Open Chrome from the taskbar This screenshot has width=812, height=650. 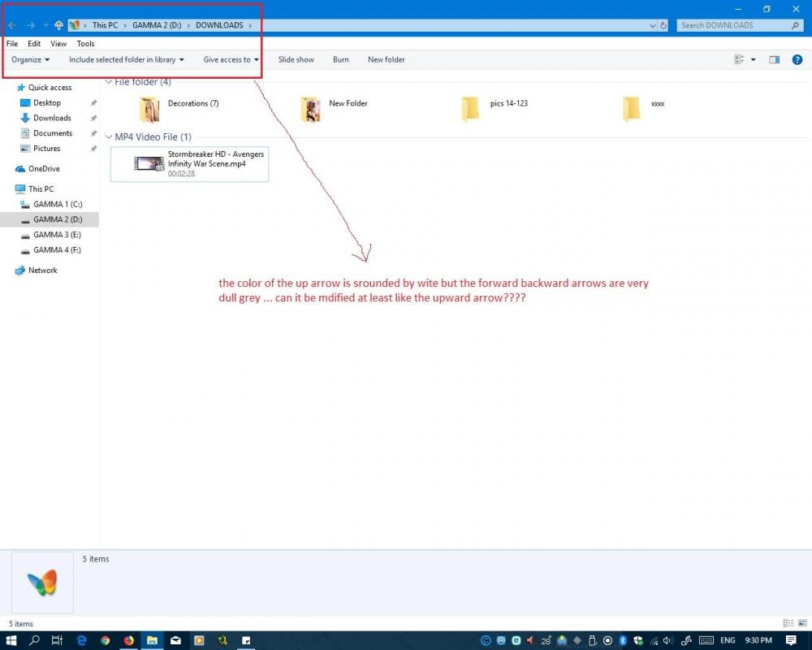[105, 640]
